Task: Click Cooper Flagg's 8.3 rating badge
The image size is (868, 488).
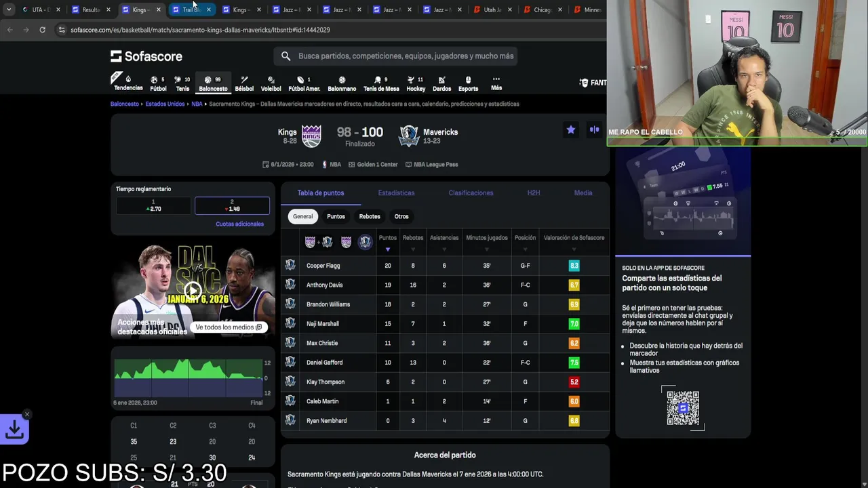Action: (x=574, y=266)
